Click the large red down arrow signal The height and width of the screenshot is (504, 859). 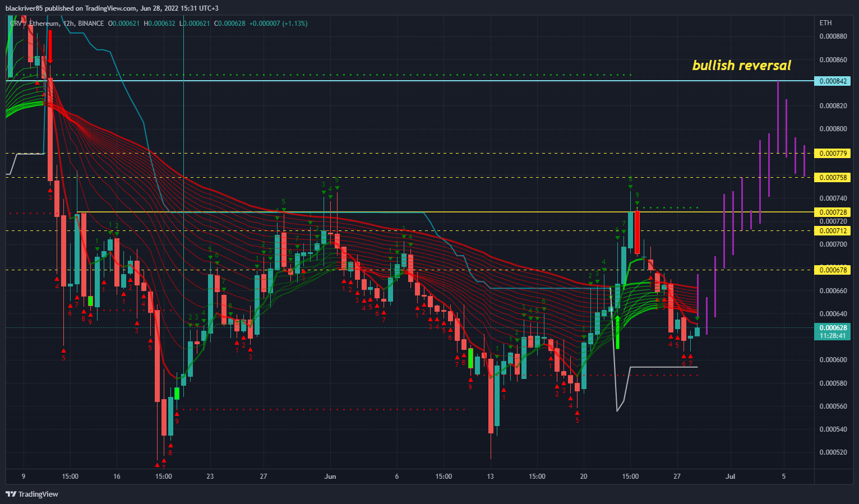(50, 47)
